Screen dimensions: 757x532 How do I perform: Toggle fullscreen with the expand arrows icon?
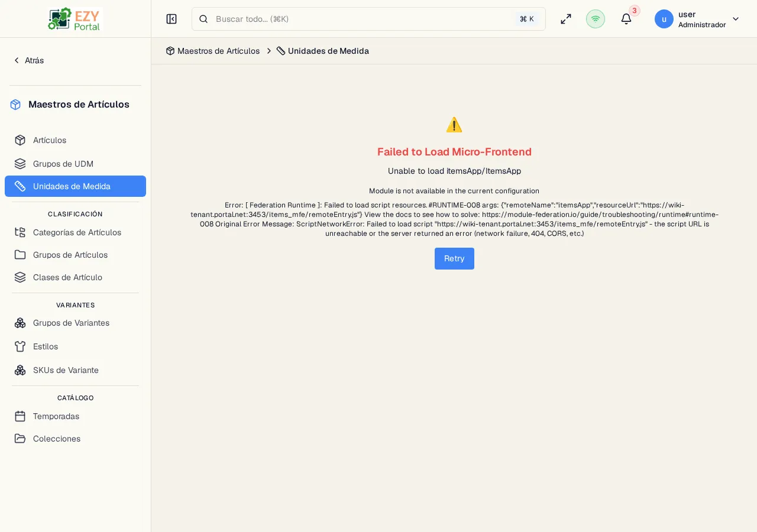[x=566, y=19]
